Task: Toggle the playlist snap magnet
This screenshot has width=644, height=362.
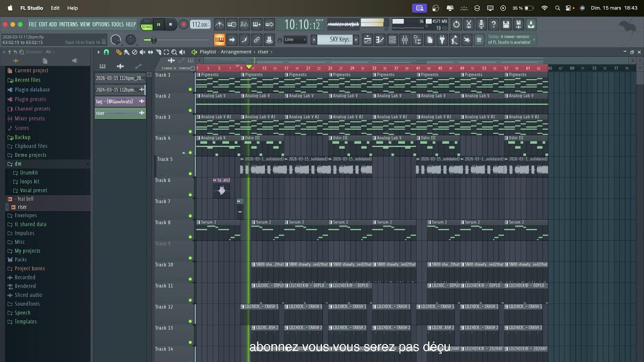Action: coord(106,52)
